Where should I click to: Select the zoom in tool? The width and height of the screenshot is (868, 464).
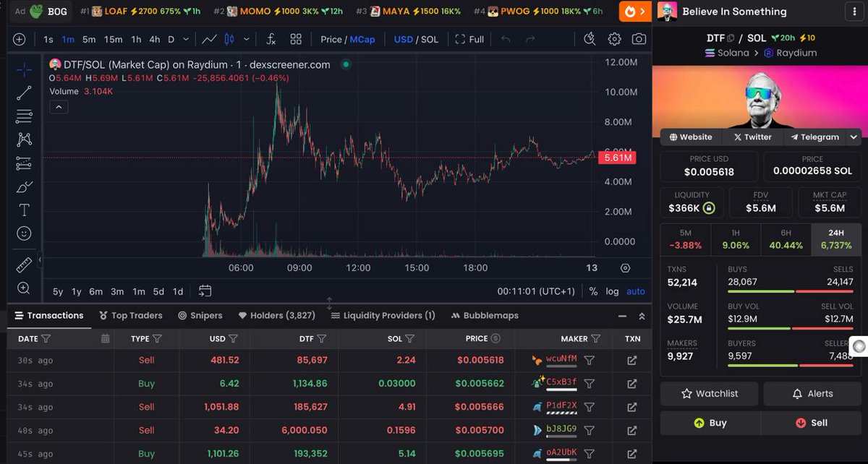24,288
